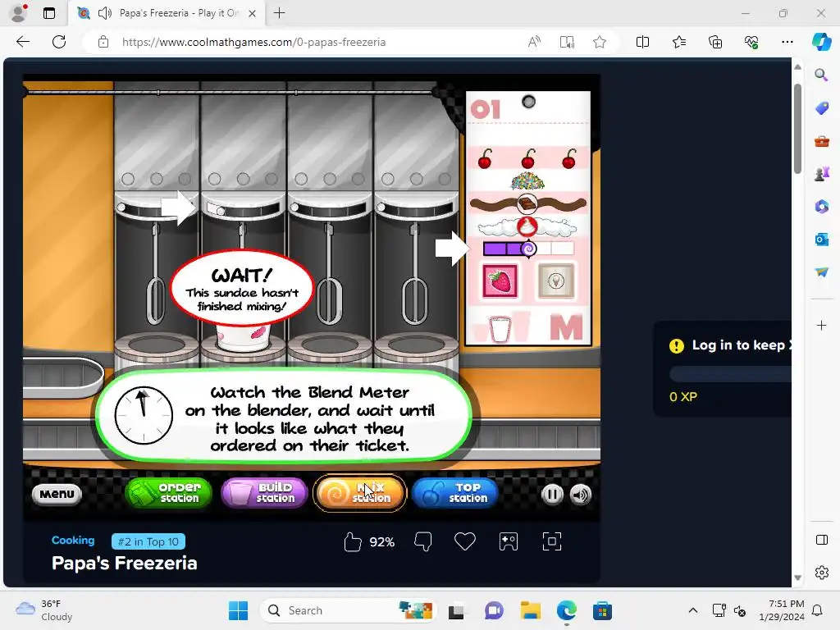Screen dimensions: 840x630
Task: Switch to the Build Station
Action: [264, 493]
